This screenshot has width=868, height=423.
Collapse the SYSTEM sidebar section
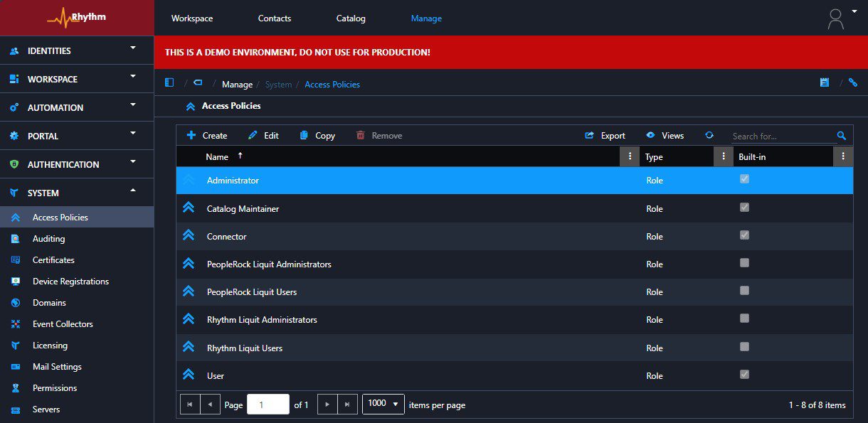tap(77, 193)
